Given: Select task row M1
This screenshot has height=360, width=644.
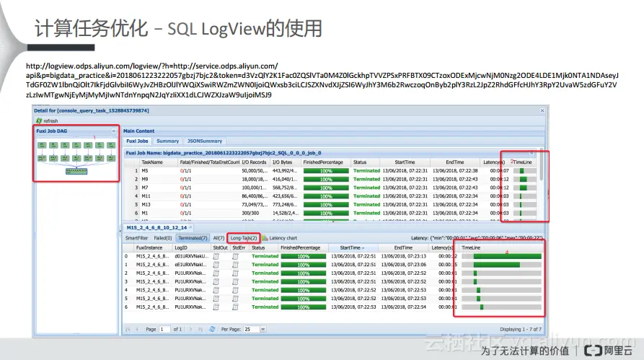Looking at the screenshot, I should (331, 213).
